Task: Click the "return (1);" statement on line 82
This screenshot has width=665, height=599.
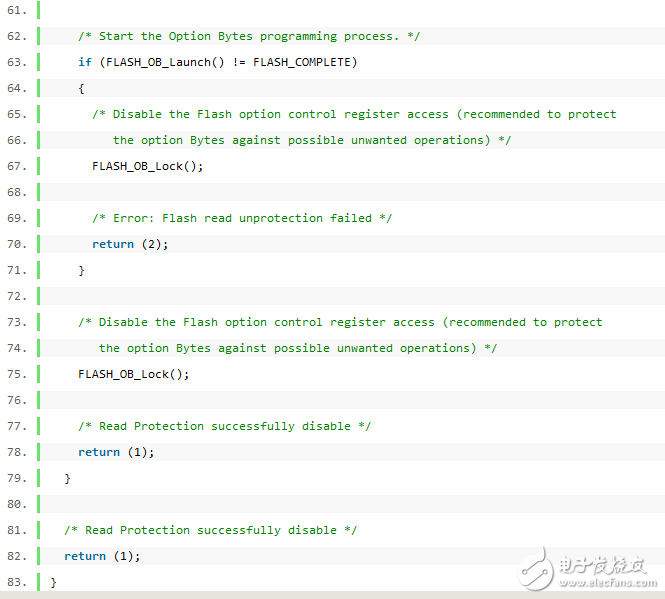Action: tap(102, 556)
